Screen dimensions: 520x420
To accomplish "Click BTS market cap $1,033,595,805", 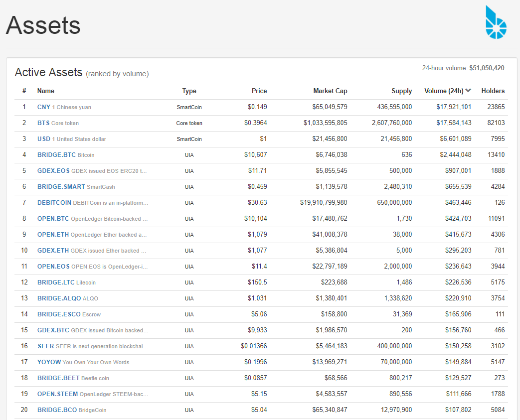I will pos(326,123).
